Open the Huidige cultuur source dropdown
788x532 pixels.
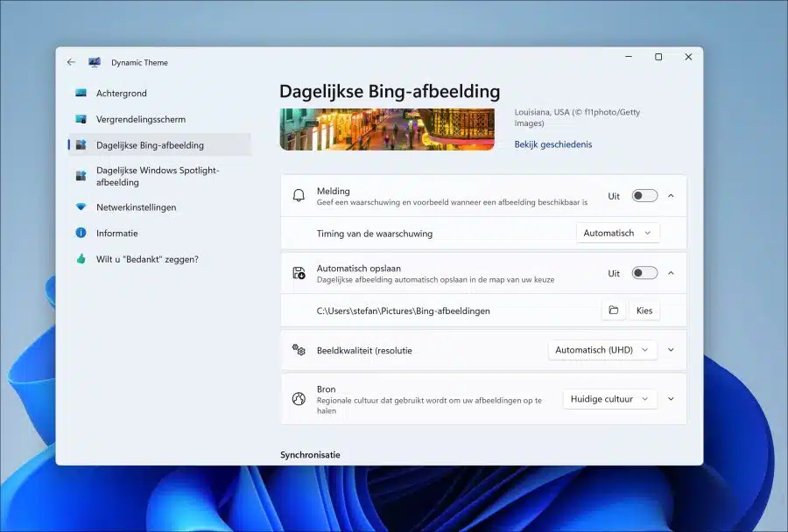coord(609,399)
